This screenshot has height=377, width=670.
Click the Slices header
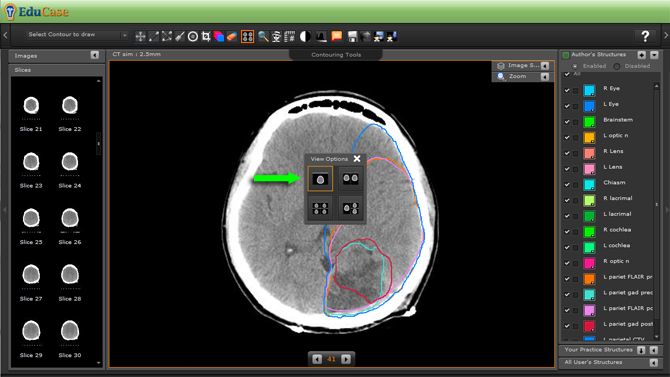56,70
